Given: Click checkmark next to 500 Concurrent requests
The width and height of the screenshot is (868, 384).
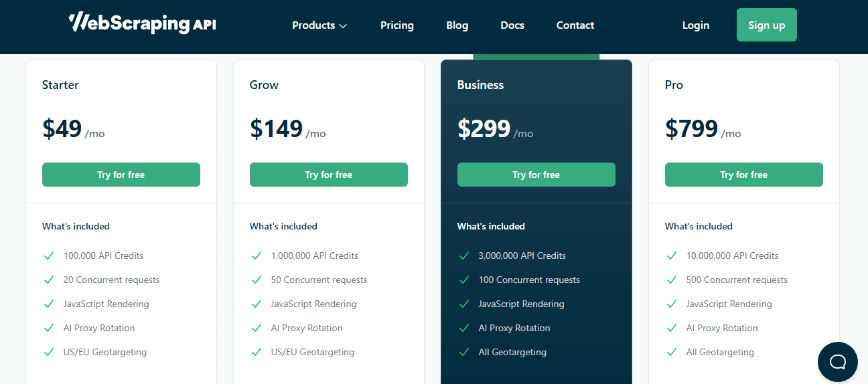Looking at the screenshot, I should (672, 280).
